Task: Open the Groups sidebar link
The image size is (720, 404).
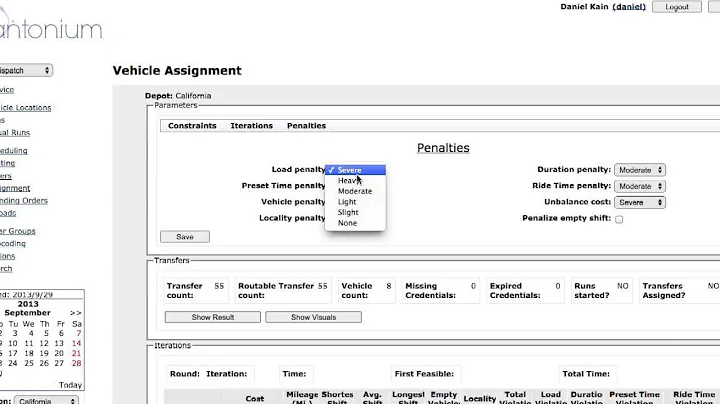Action: (x=17, y=231)
